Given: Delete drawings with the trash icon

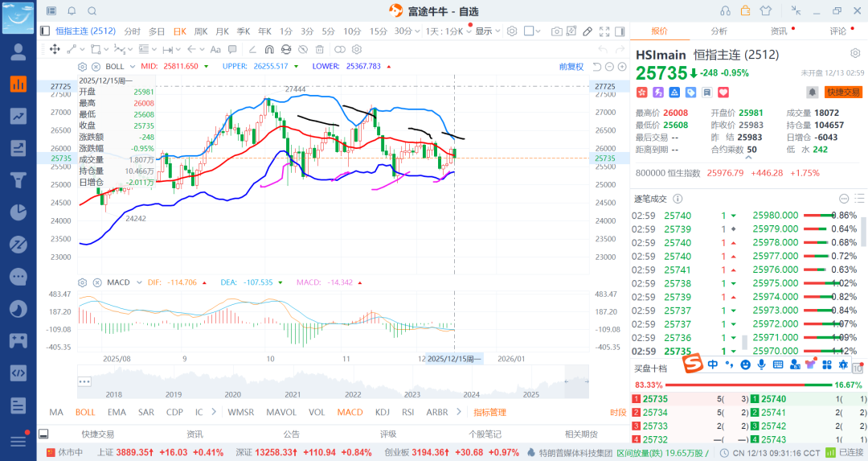Looking at the screenshot, I should (319, 49).
